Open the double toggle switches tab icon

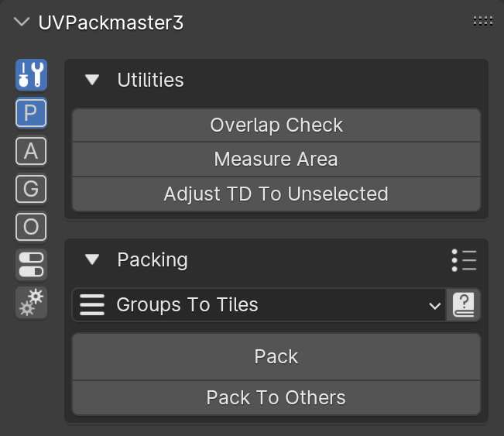point(31,265)
